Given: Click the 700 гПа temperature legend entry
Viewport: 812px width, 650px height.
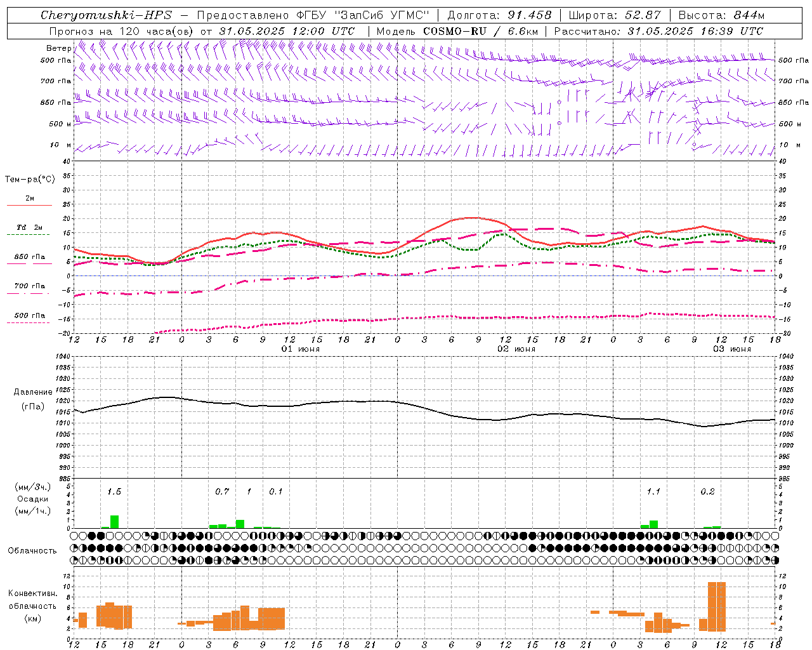Looking at the screenshot, I should [29, 286].
